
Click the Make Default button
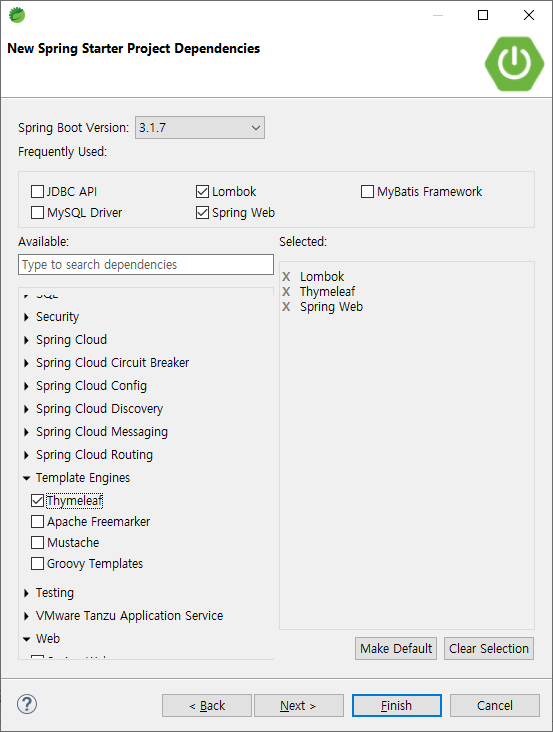pyautogui.click(x=396, y=648)
